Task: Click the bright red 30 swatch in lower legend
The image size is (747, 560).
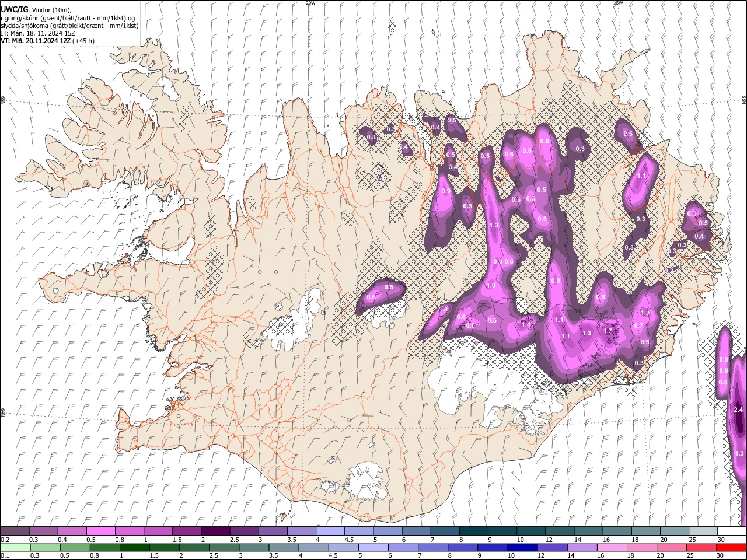Action: point(731,547)
